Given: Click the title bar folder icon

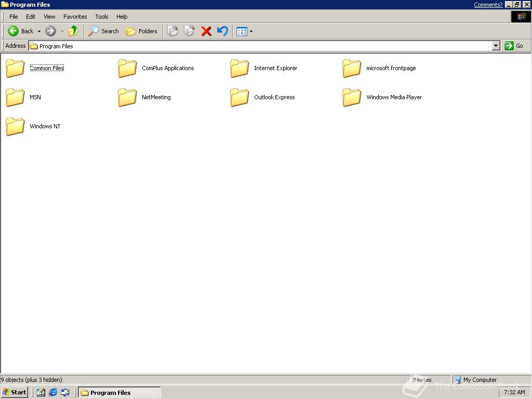Looking at the screenshot, I should pyautogui.click(x=5, y=4).
